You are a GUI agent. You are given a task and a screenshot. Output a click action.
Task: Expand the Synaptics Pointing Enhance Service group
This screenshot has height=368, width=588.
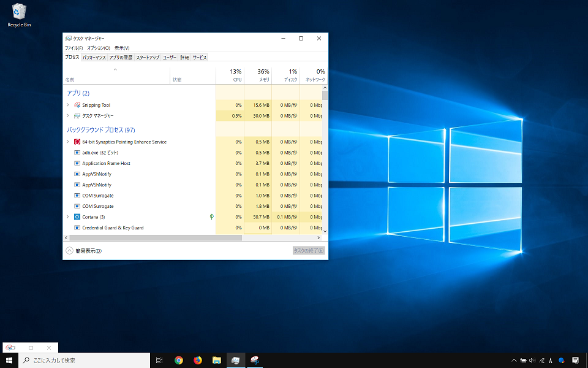pos(68,142)
